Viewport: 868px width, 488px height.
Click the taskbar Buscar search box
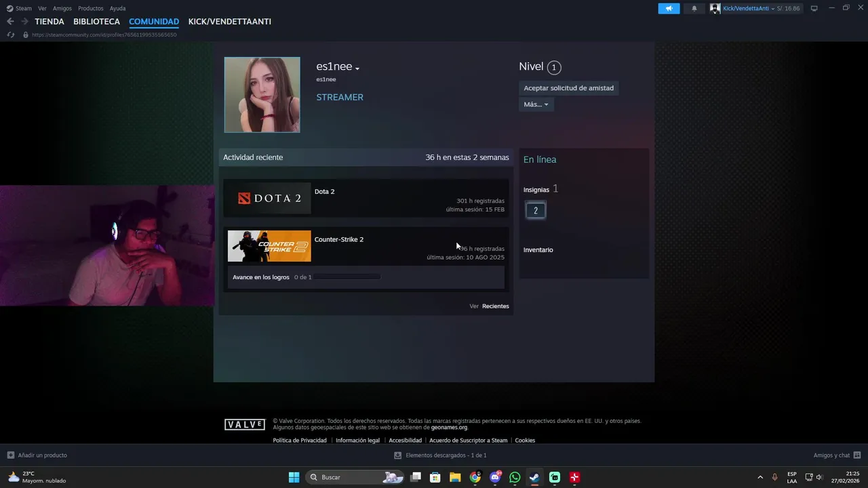click(355, 477)
